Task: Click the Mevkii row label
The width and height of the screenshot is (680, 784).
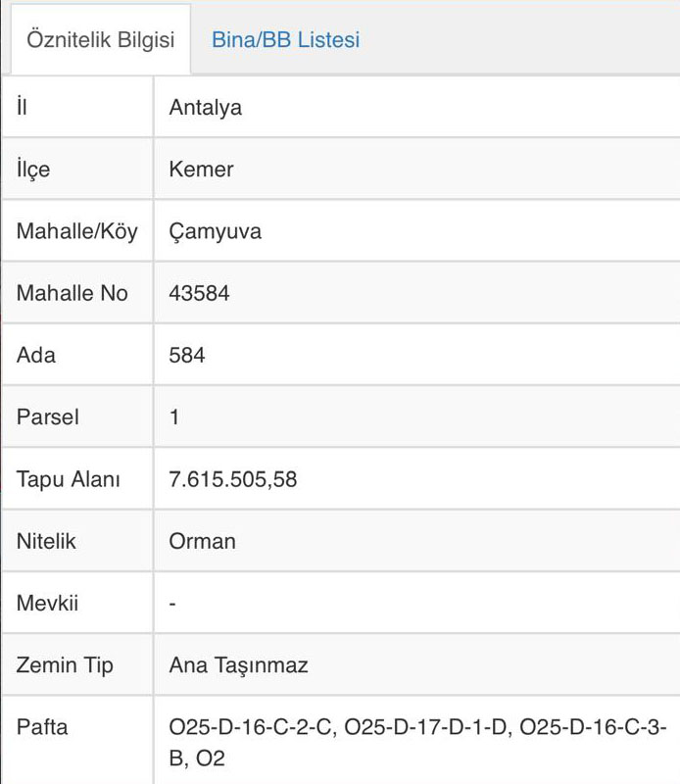Action: tap(47, 603)
